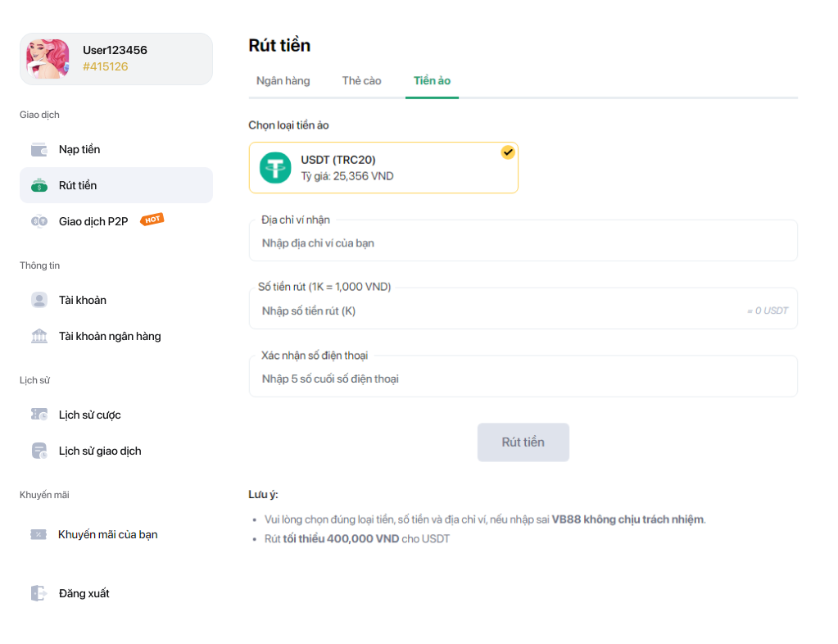Click the '= 0 USDT' conversion value
Viewport: 838px width, 644px height.
(768, 311)
